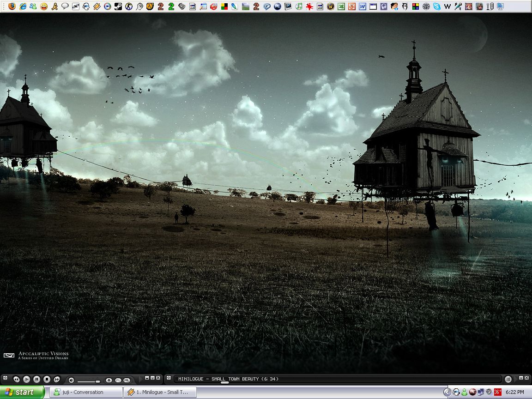Expand hidden system tray icons arrow
The height and width of the screenshot is (399, 532).
coord(447,392)
